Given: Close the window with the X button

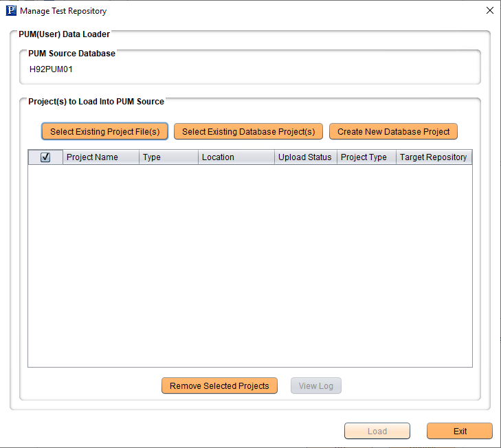Looking at the screenshot, I should point(489,10).
